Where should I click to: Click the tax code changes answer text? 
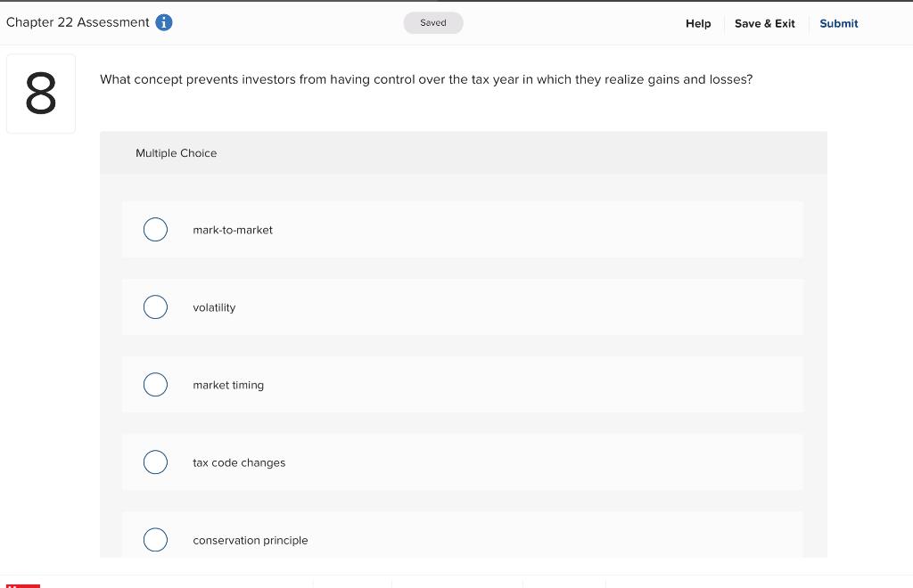click(239, 462)
